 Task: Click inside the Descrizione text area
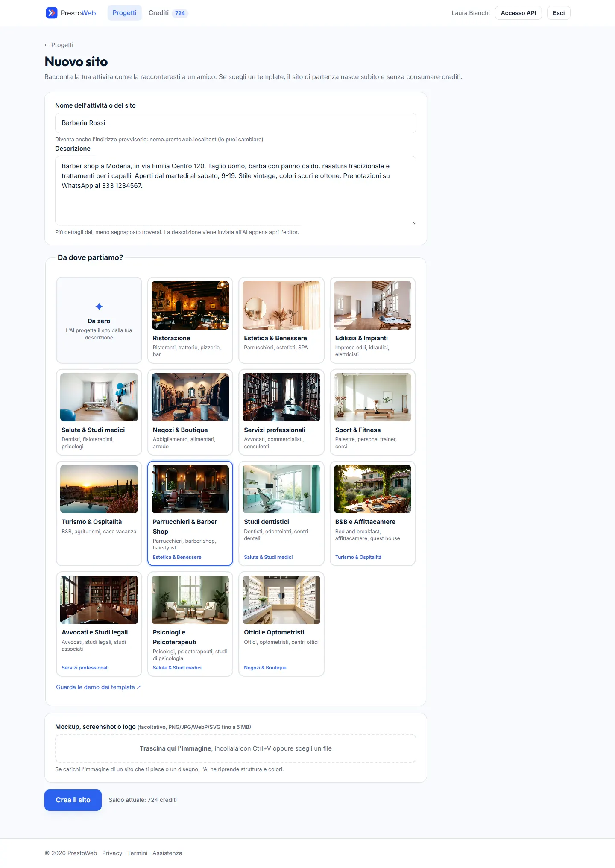coord(235,190)
